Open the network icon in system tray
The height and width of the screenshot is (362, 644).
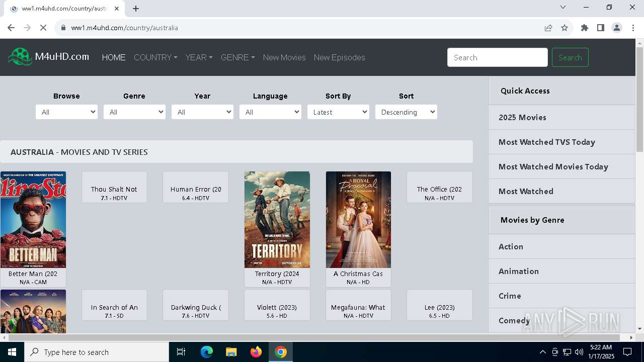click(x=567, y=352)
